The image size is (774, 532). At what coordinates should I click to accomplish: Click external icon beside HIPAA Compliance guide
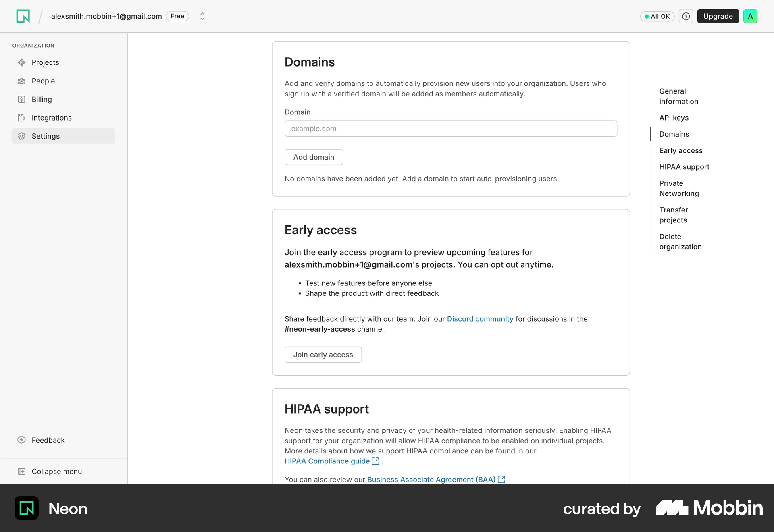tap(375, 461)
